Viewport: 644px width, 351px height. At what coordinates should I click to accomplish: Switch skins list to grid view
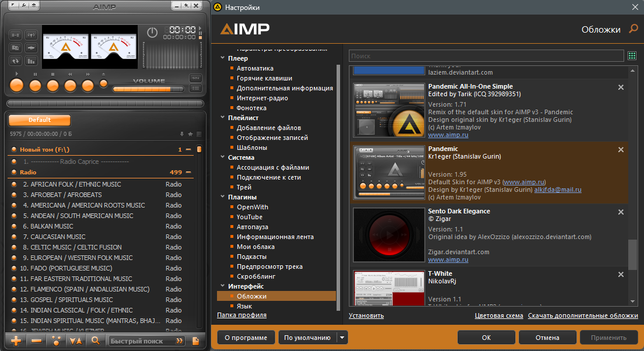click(632, 55)
